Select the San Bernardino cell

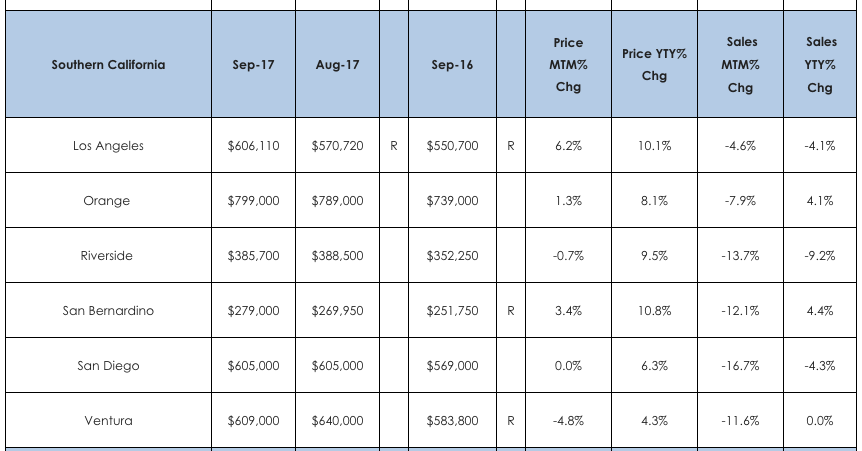[108, 311]
